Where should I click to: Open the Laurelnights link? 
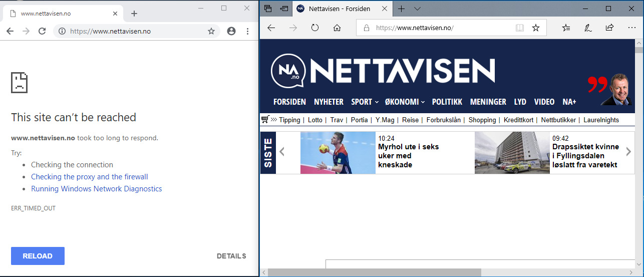click(x=601, y=120)
